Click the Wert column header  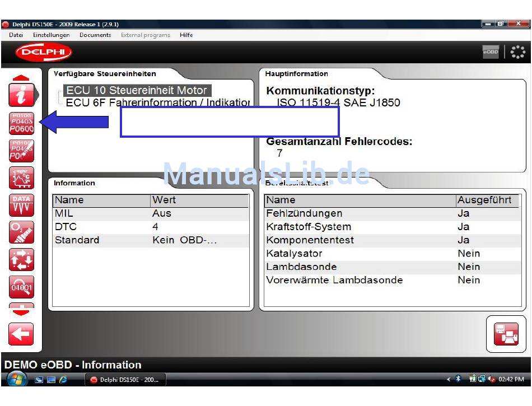(199, 200)
